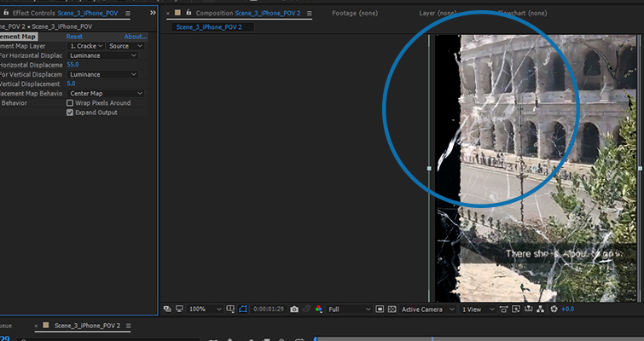
Task: Take a snapshot with the camera icon
Action: click(294, 309)
